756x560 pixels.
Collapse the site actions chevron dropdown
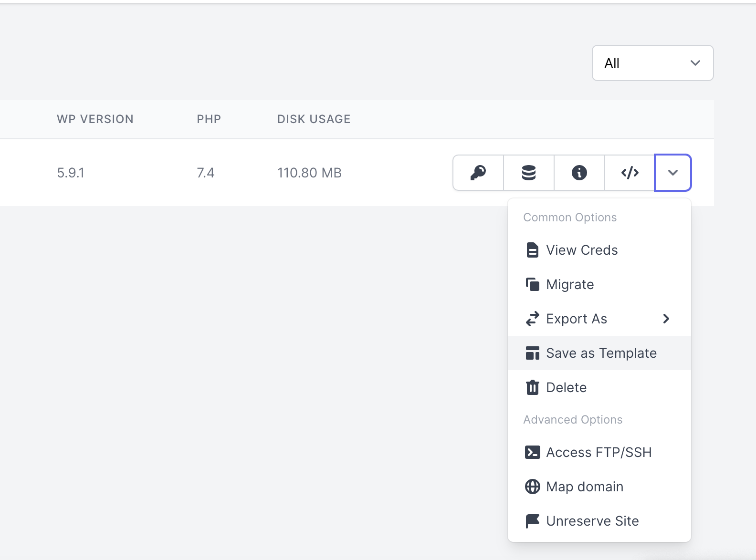click(x=673, y=173)
